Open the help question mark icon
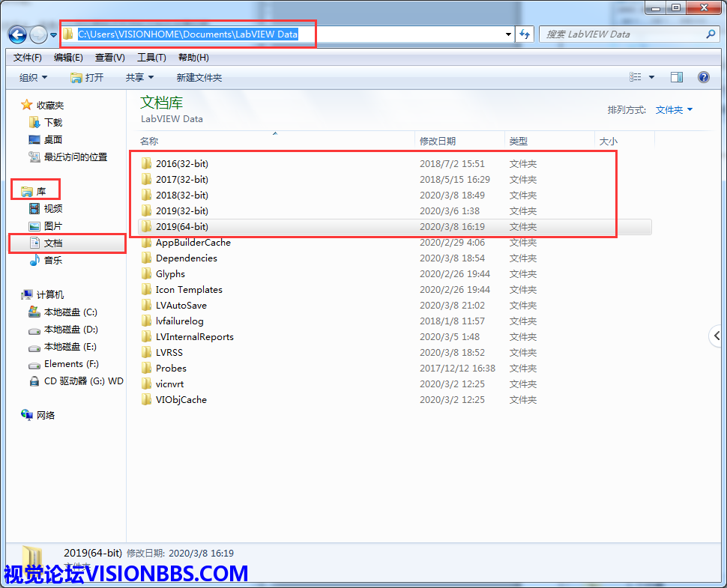The image size is (727, 588). coord(703,77)
